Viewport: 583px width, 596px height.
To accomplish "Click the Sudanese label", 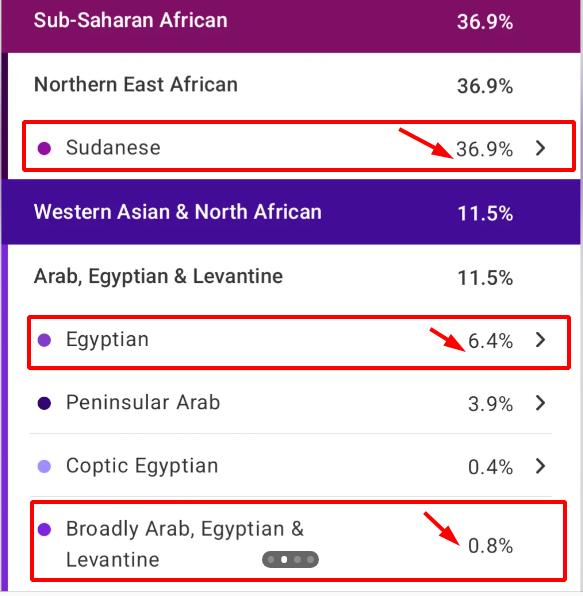I will 113,147.
